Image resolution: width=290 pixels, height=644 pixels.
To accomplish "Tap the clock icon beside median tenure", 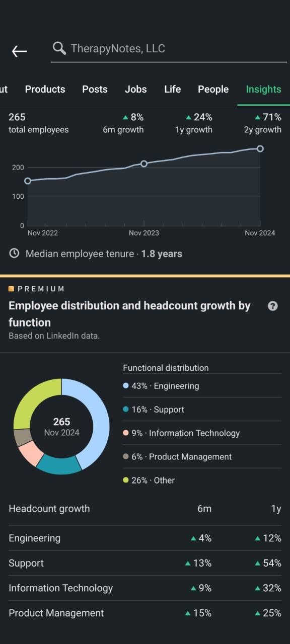I will coord(14,253).
